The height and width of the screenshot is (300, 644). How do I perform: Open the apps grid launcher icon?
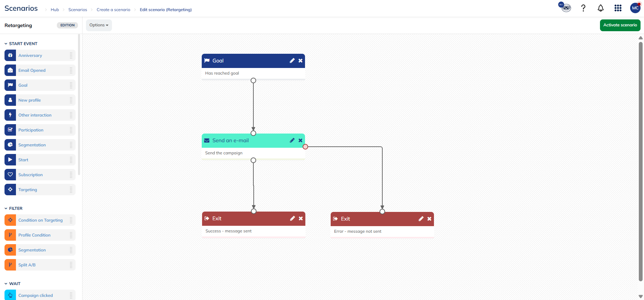click(618, 8)
